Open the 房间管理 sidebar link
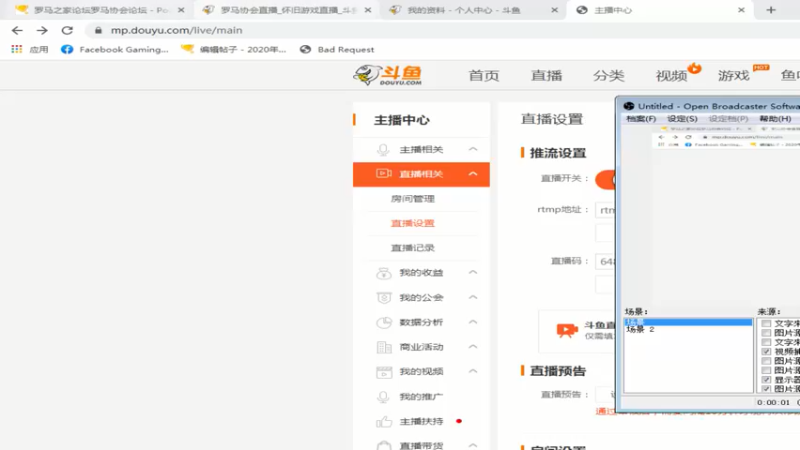Image resolution: width=800 pixels, height=450 pixels. pyautogui.click(x=413, y=199)
